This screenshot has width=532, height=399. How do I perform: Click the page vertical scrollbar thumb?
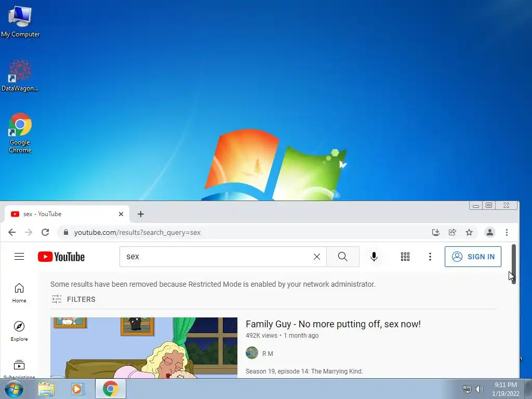[514, 264]
